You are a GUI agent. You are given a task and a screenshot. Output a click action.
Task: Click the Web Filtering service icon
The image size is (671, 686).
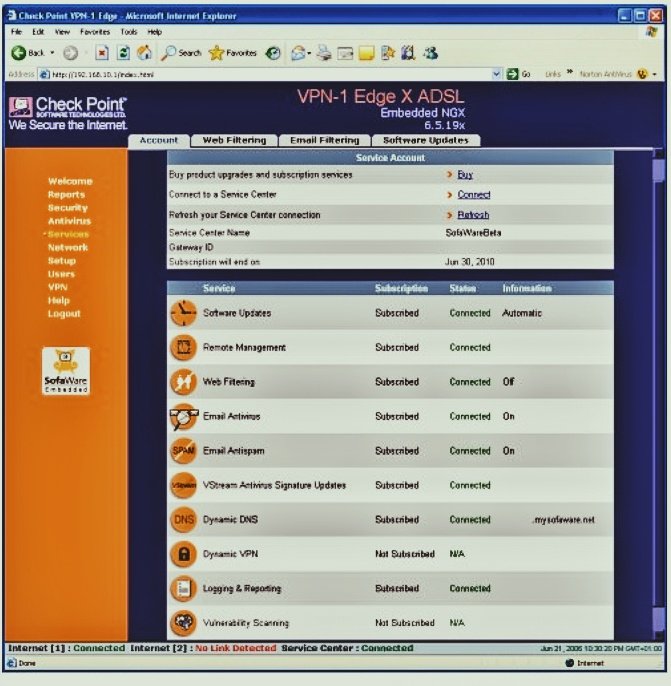point(183,382)
